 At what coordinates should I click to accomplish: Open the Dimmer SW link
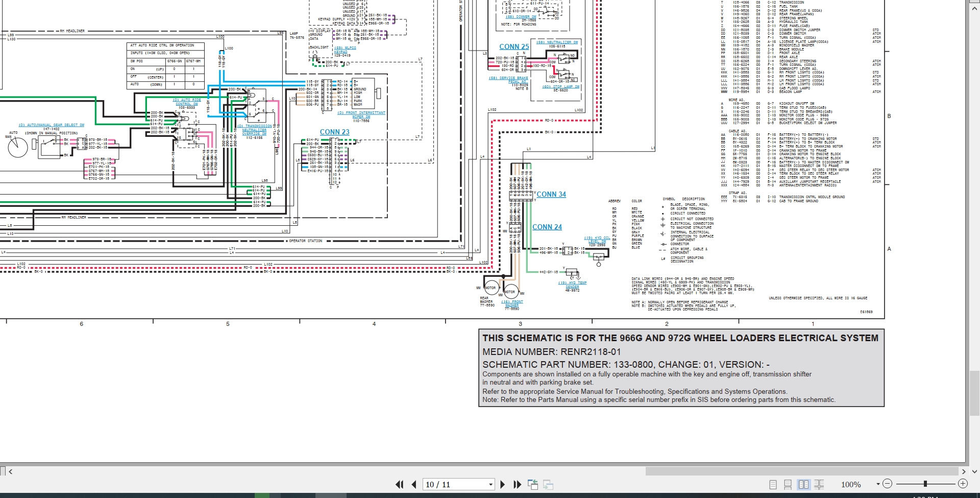coord(521,17)
